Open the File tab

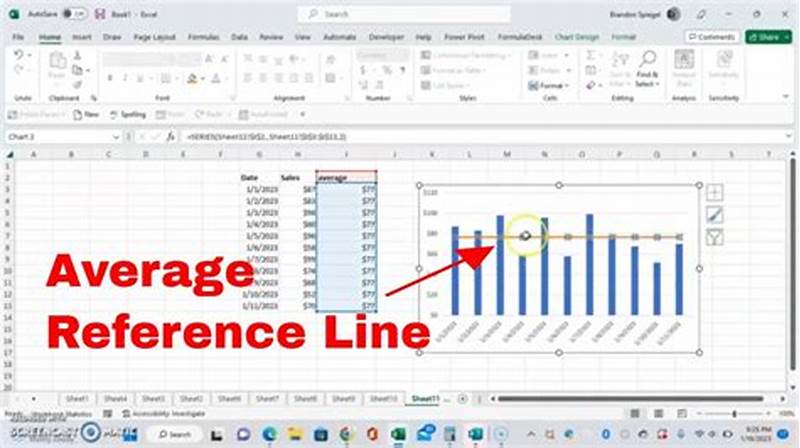tap(18, 37)
